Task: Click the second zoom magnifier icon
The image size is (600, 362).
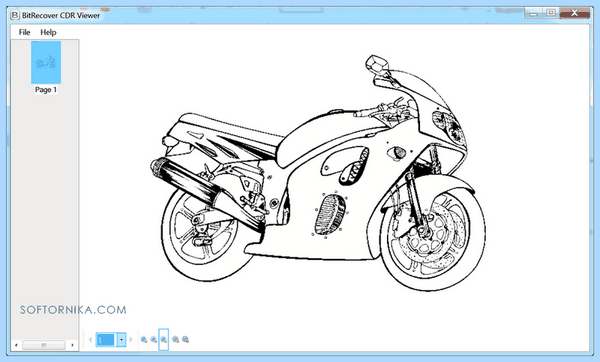Action: click(154, 339)
